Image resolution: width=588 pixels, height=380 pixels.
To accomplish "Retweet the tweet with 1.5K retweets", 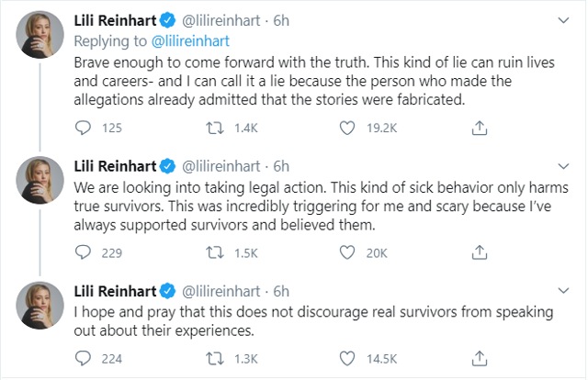I will tap(215, 253).
